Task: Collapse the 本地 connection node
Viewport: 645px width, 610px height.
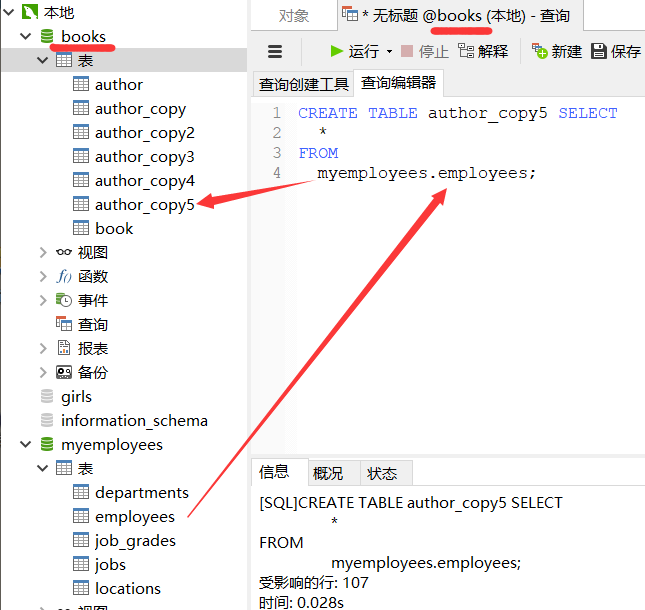Action: point(9,12)
